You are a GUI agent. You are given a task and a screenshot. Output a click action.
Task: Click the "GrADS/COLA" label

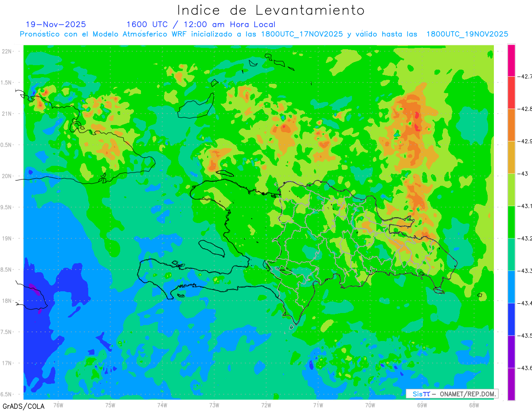23,406
